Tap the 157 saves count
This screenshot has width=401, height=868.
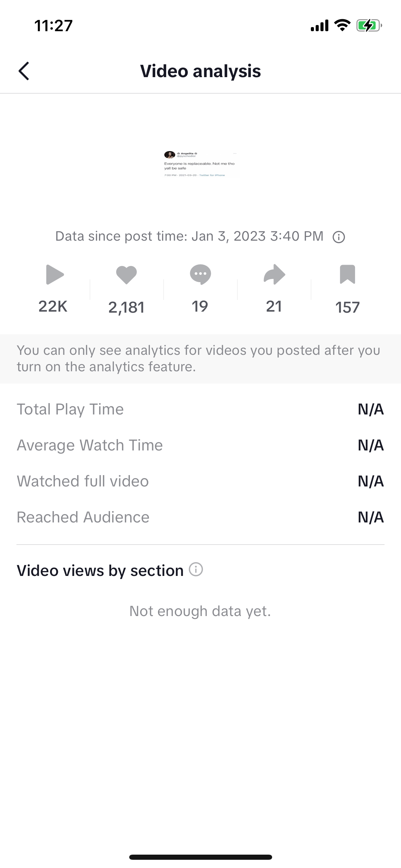(x=347, y=308)
